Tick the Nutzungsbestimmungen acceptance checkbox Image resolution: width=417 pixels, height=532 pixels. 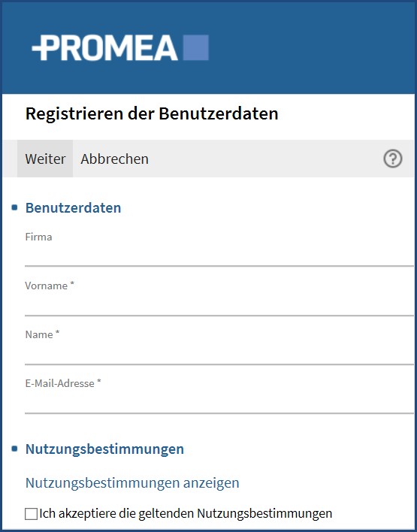tap(32, 514)
